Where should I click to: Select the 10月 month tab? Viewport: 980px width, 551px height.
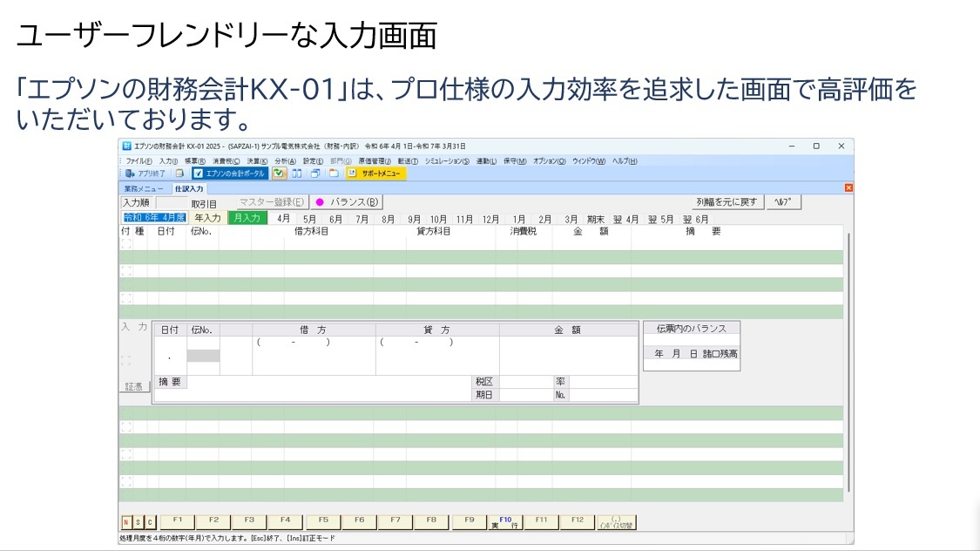pos(438,219)
